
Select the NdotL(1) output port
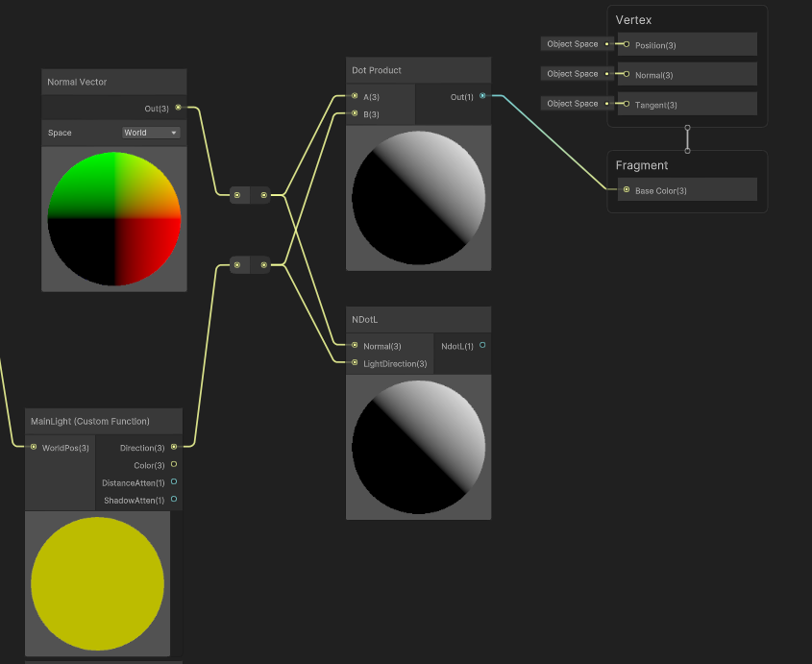[482, 345]
